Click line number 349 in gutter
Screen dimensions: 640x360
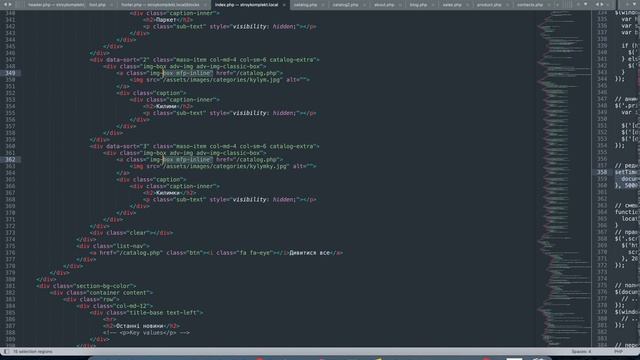(10, 73)
